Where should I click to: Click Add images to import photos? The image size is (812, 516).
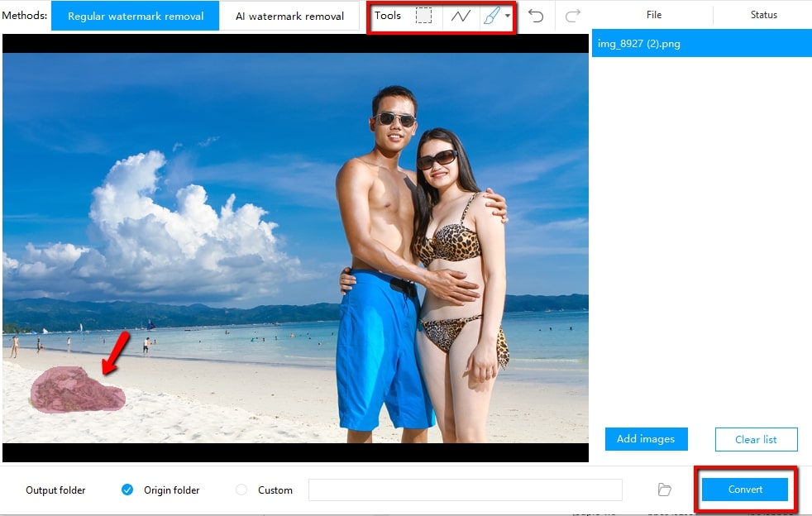pos(646,439)
